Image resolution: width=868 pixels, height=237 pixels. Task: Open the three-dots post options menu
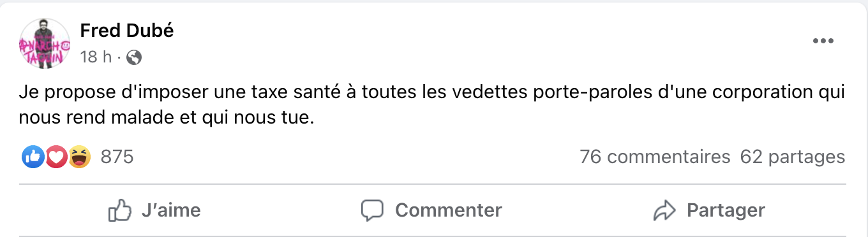[823, 41]
